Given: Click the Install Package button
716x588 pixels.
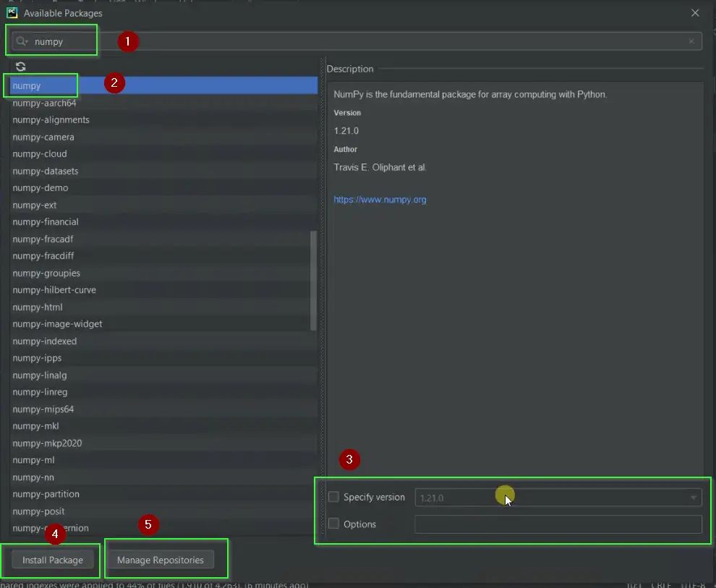Looking at the screenshot, I should [x=53, y=560].
